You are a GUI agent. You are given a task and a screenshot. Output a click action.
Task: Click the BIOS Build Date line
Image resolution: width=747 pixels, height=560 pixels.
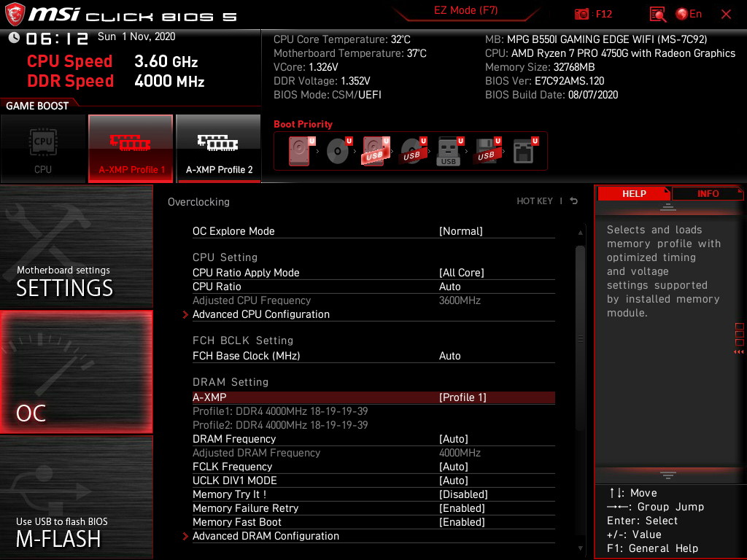pyautogui.click(x=551, y=95)
